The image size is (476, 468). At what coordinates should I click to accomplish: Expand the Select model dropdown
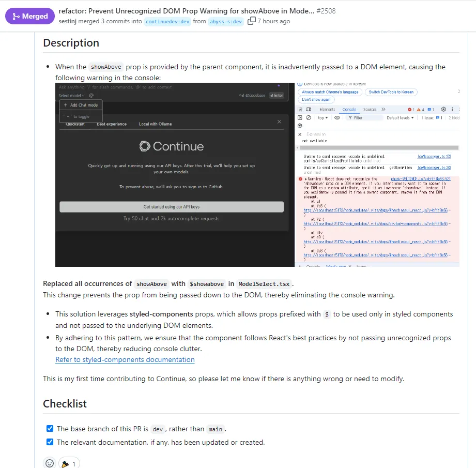click(72, 96)
